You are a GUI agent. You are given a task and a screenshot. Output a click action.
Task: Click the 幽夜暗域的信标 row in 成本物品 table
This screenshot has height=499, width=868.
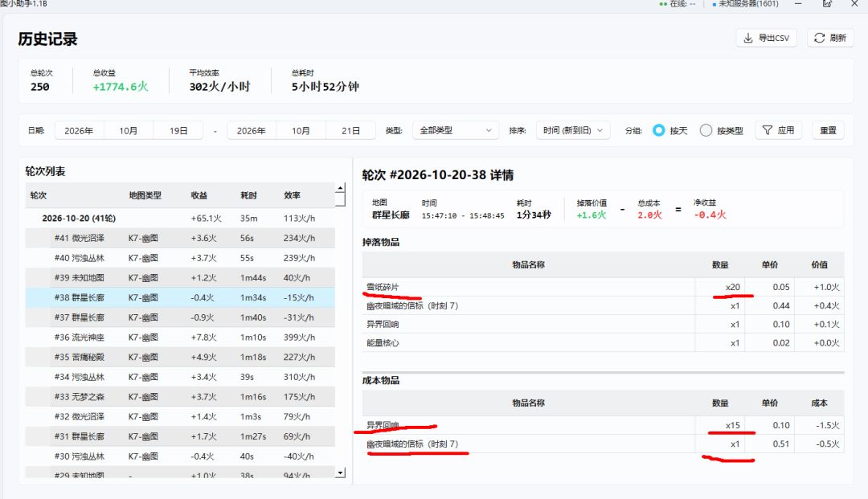click(603, 444)
